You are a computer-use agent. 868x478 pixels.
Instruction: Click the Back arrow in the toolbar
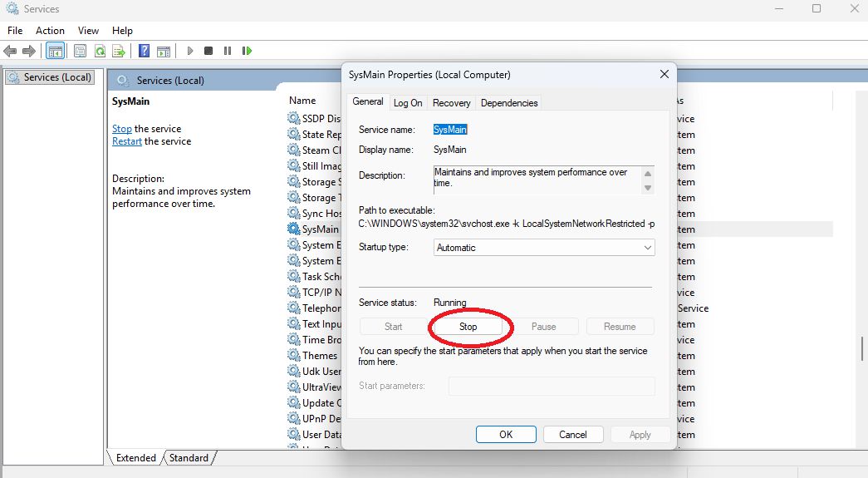pos(11,51)
